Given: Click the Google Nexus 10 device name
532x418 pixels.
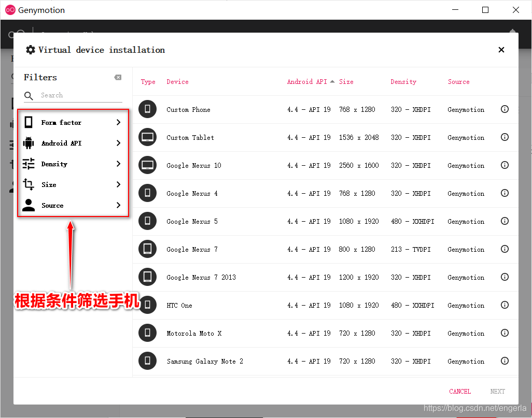Looking at the screenshot, I should click(x=194, y=165).
